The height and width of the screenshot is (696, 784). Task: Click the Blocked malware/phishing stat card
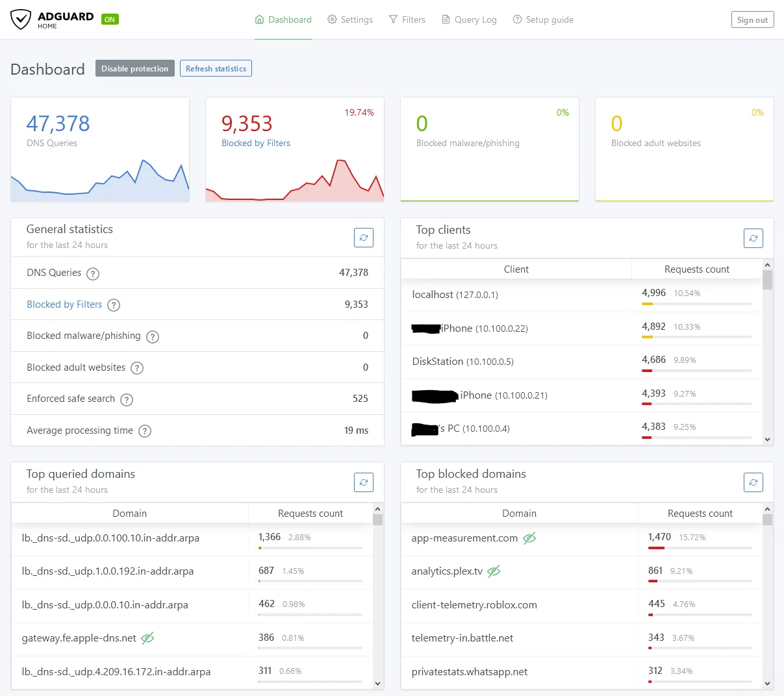coord(490,149)
